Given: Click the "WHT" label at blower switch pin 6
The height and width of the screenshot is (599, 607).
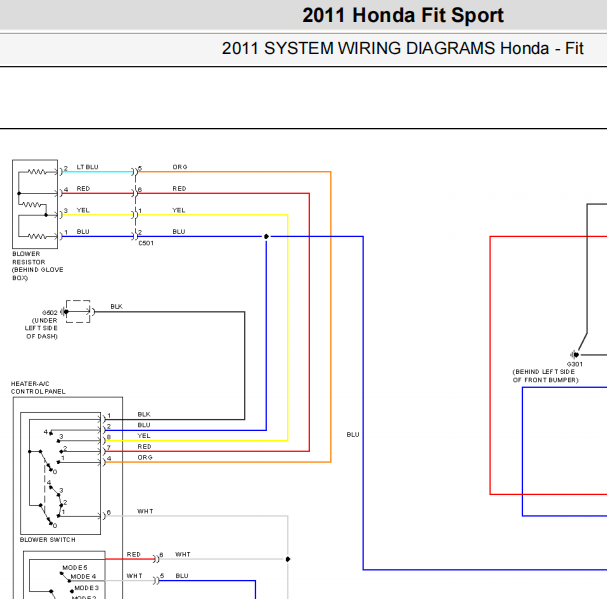Looking at the screenshot, I should [x=146, y=511].
